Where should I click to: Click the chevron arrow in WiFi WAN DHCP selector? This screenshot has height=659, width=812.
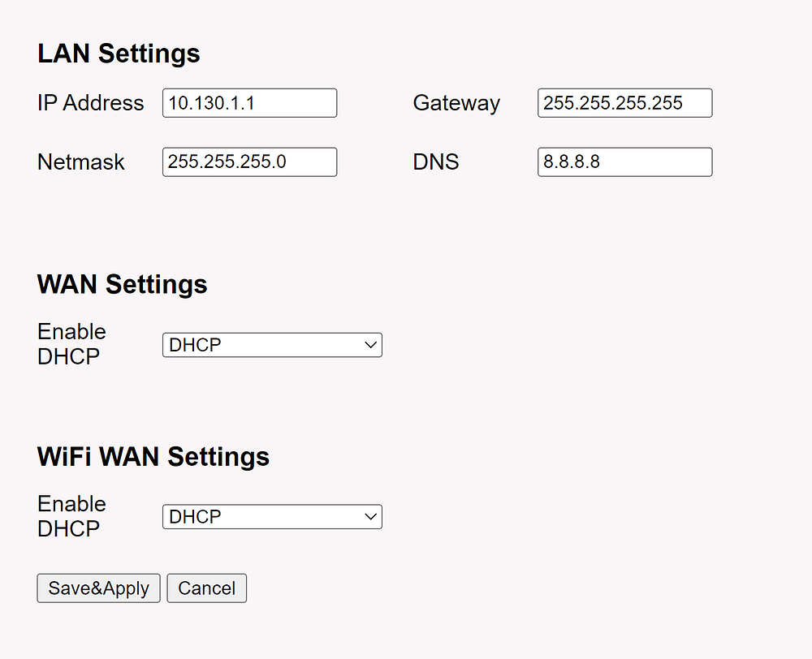point(370,517)
